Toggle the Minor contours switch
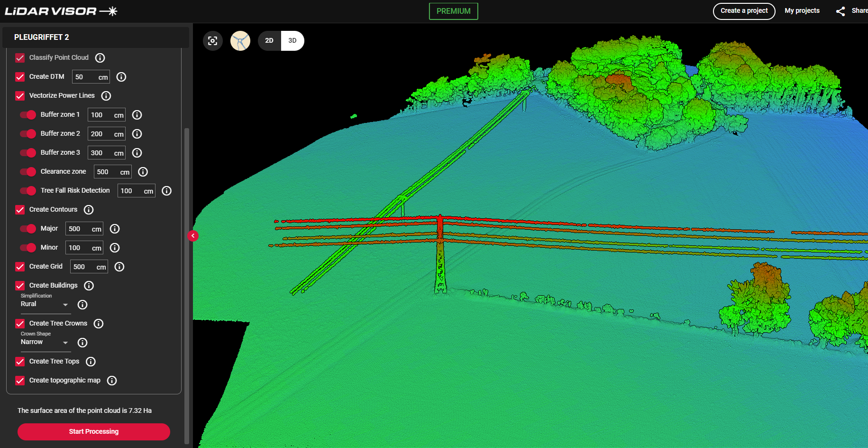This screenshot has height=448, width=868. coord(28,247)
